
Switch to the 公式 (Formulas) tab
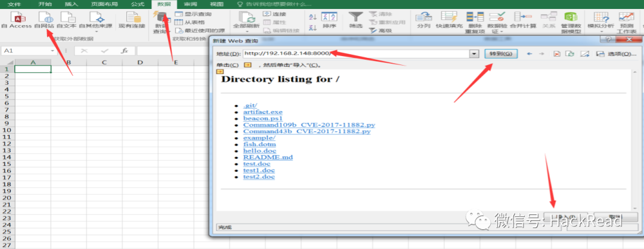pos(138,4)
